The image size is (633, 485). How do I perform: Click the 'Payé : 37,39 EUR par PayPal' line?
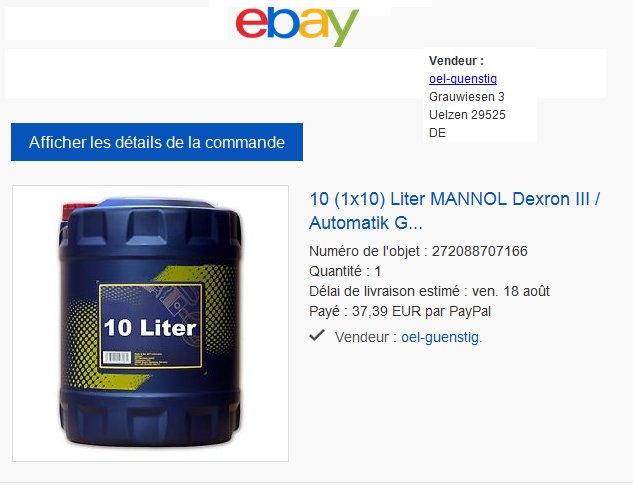pyautogui.click(x=400, y=311)
